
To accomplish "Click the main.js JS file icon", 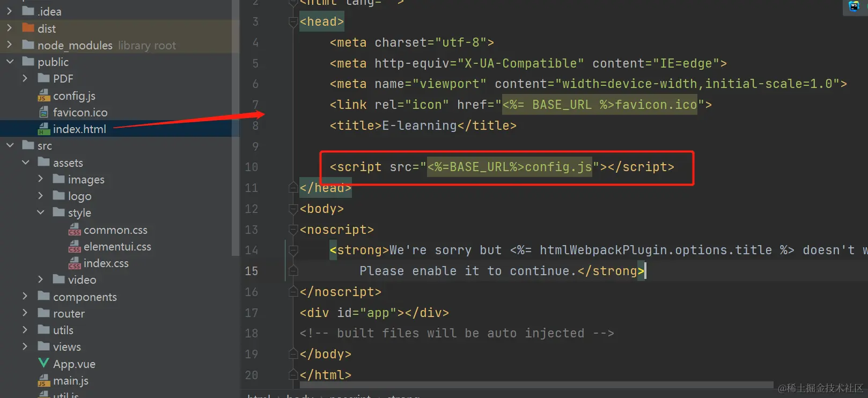I will pyautogui.click(x=44, y=380).
